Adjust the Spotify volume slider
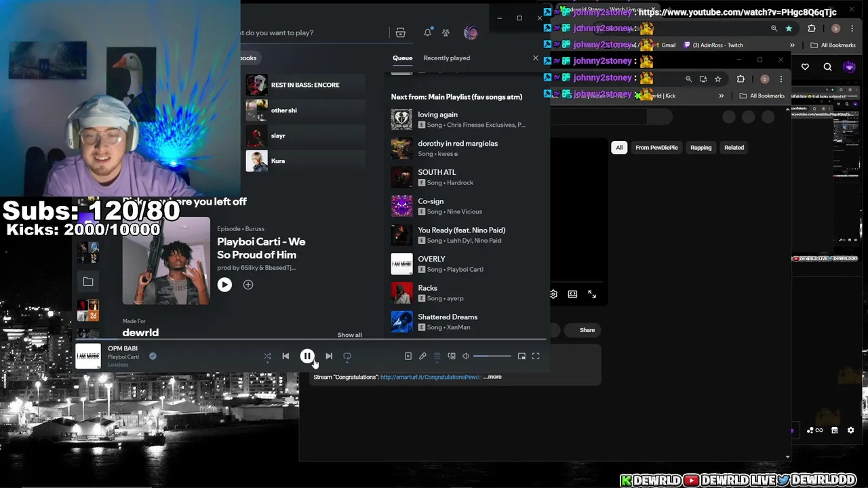Screen dimensions: 868x488 click(x=492, y=356)
